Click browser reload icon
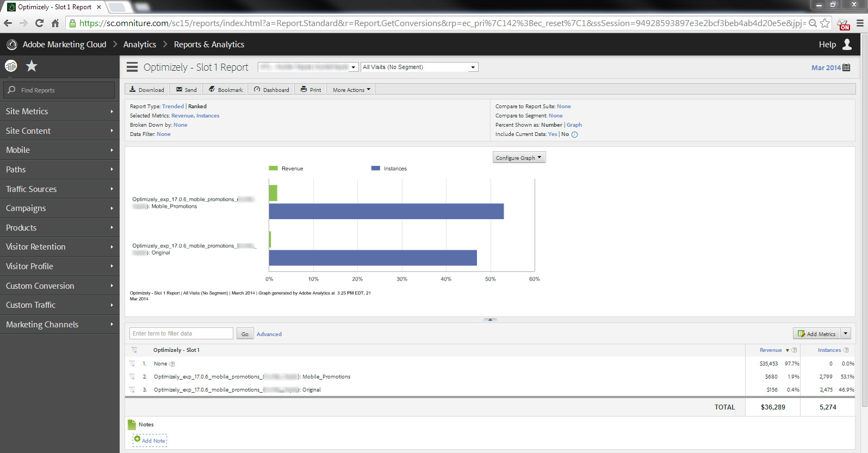 coord(39,23)
